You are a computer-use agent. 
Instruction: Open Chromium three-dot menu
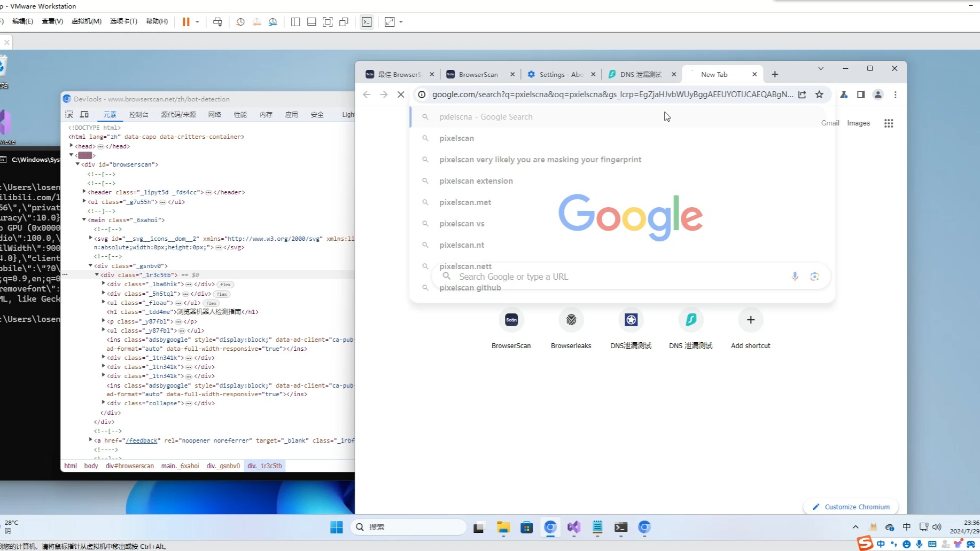[x=896, y=95]
